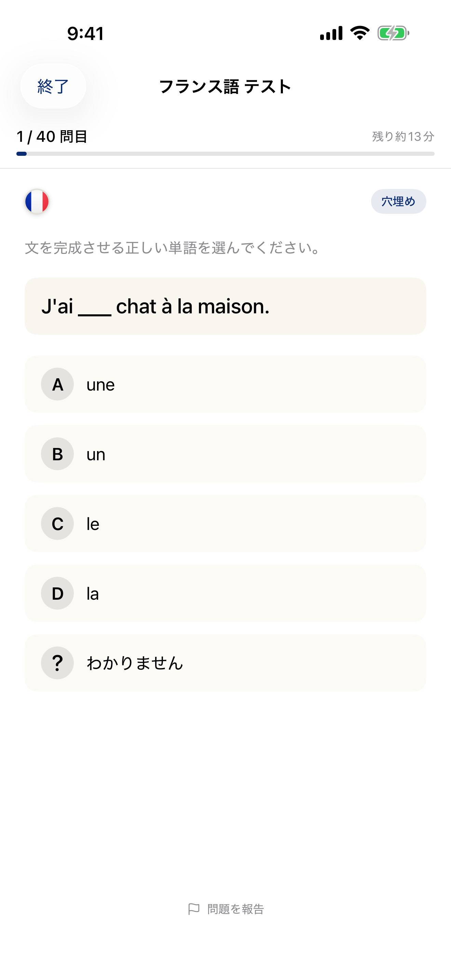Click the circled C badge
451x980 pixels.
57,523
